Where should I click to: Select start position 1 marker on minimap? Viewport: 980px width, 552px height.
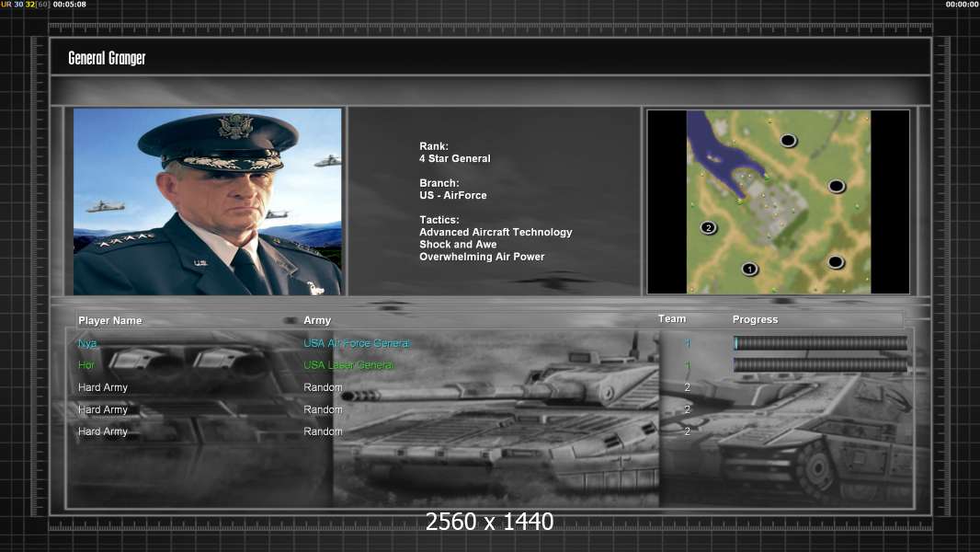pyautogui.click(x=749, y=270)
